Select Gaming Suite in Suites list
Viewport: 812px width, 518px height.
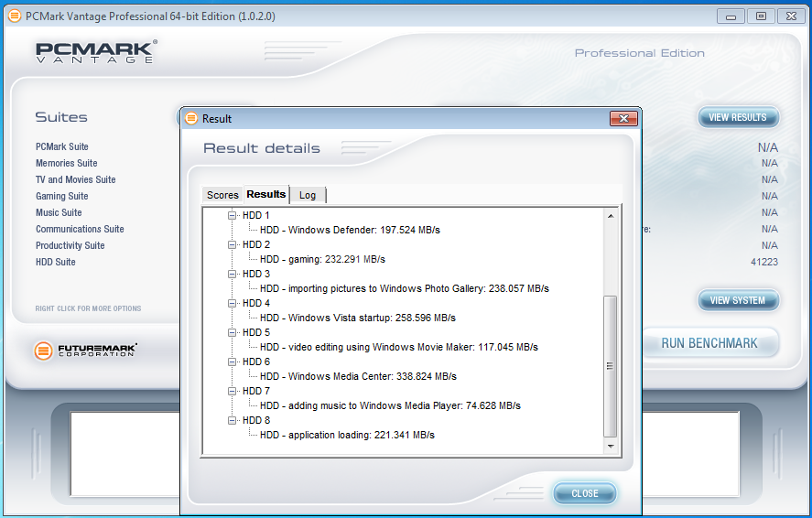point(62,196)
